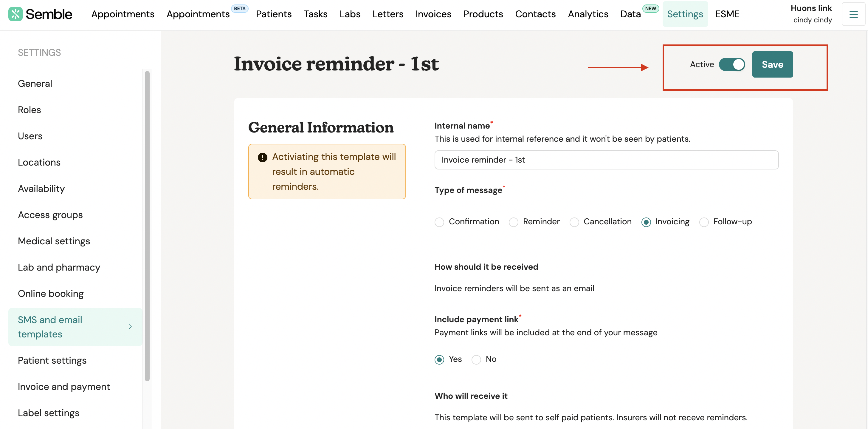Select the Settings tab
The width and height of the screenshot is (868, 429).
[x=685, y=14]
